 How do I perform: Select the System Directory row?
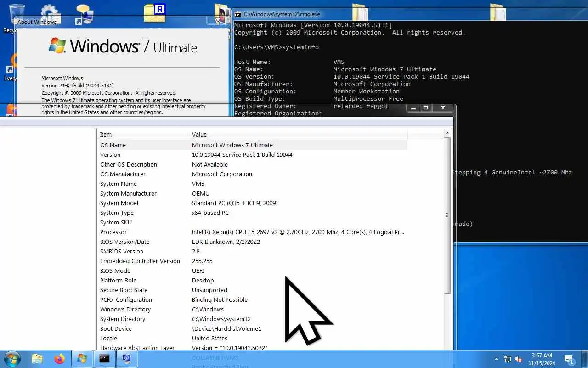tap(252, 319)
